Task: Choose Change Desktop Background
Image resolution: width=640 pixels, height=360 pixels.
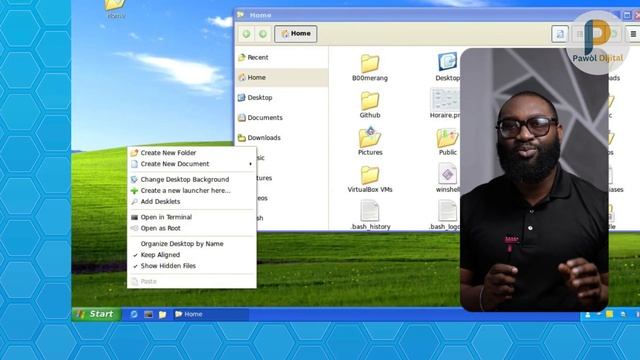Action: click(x=191, y=180)
